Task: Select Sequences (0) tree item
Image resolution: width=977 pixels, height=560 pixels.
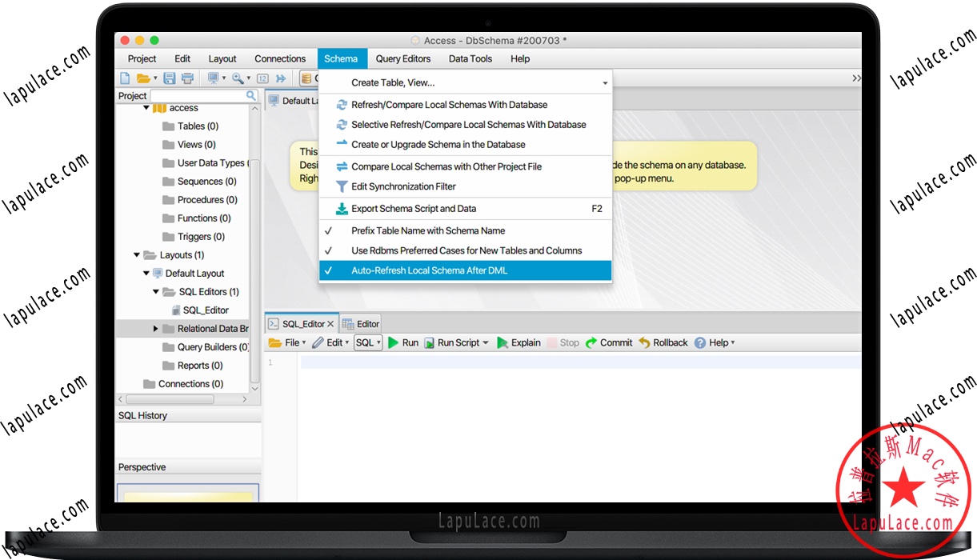Action: tap(206, 182)
